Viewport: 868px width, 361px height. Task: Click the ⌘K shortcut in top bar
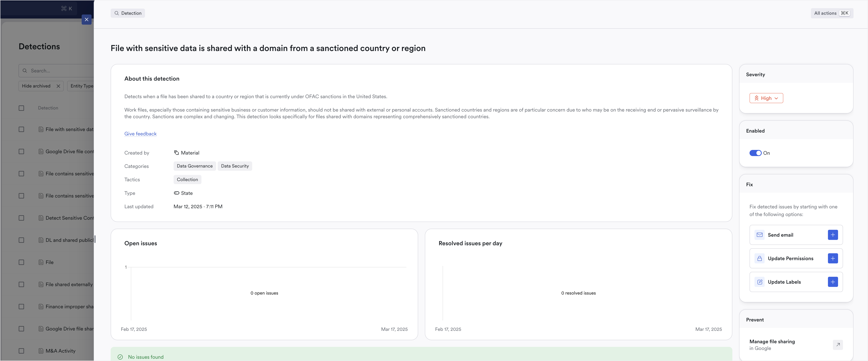coord(67,8)
